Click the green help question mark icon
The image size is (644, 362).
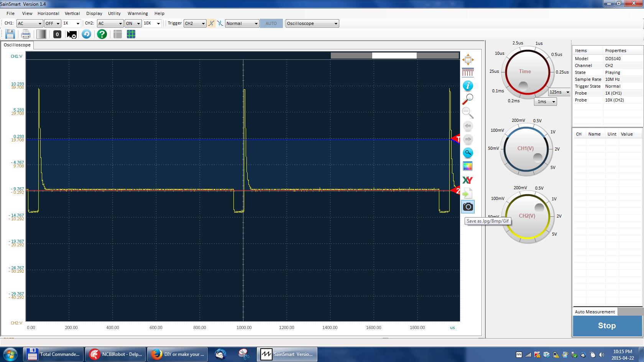(x=102, y=34)
